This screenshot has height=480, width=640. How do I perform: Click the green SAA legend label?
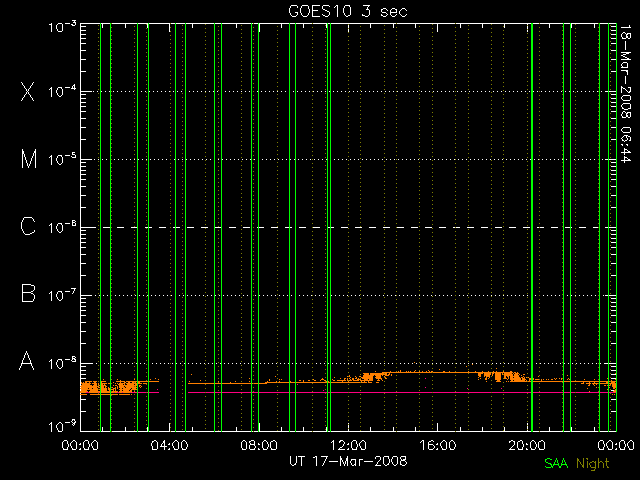pyautogui.click(x=556, y=463)
